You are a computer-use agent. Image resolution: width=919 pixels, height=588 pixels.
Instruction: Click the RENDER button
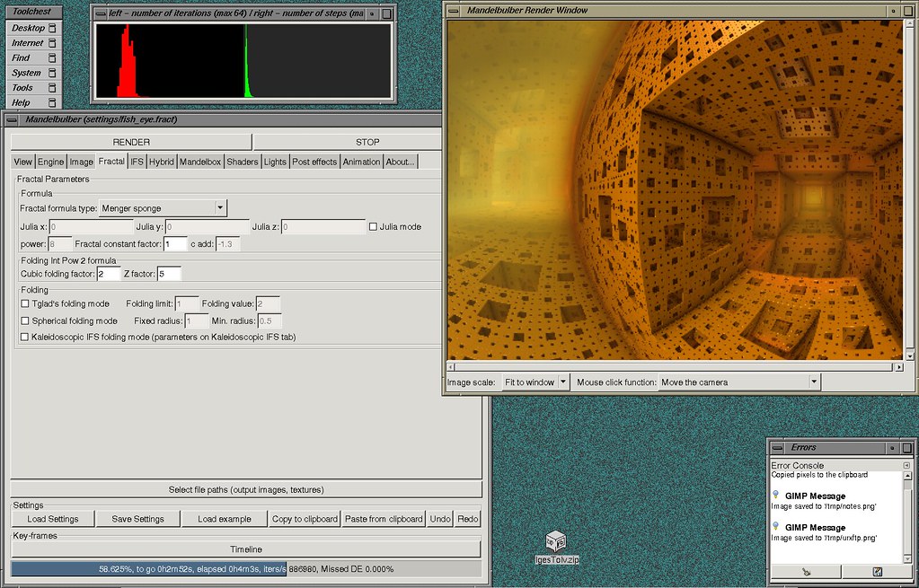(x=130, y=141)
